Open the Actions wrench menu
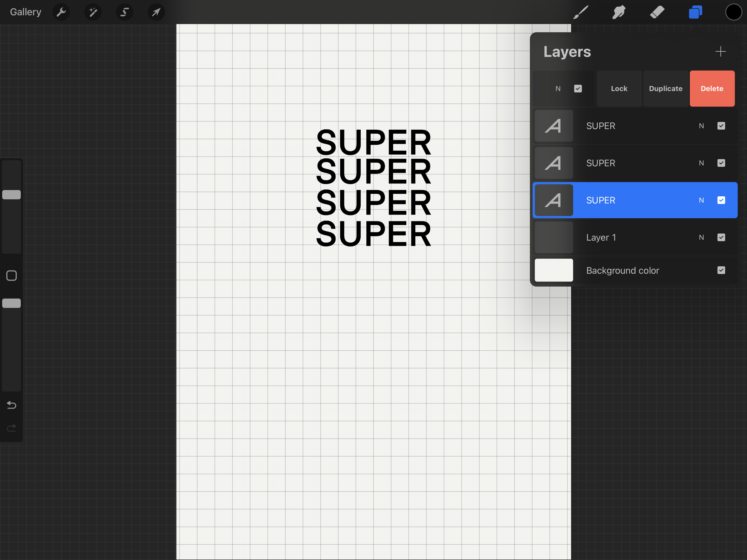Image resolution: width=747 pixels, height=560 pixels. tap(61, 13)
